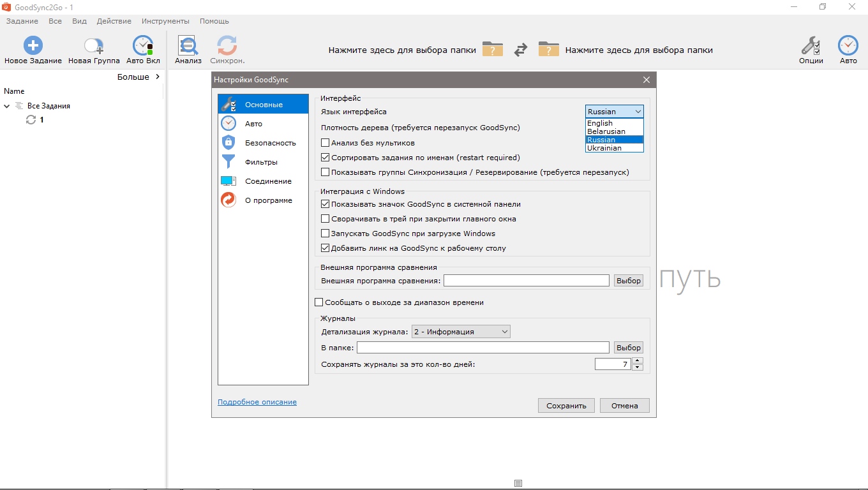
Task: Select the Авто settings page
Action: tap(263, 124)
